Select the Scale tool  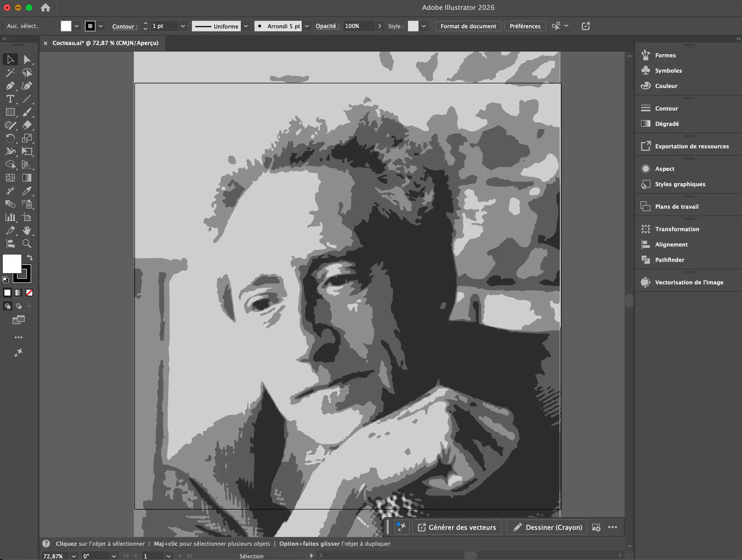[27, 138]
